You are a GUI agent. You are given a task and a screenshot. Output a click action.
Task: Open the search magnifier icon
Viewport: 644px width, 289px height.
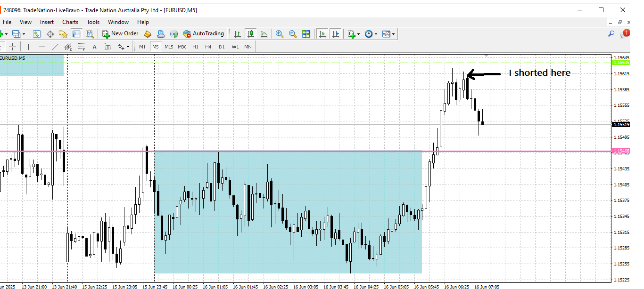pyautogui.click(x=611, y=34)
